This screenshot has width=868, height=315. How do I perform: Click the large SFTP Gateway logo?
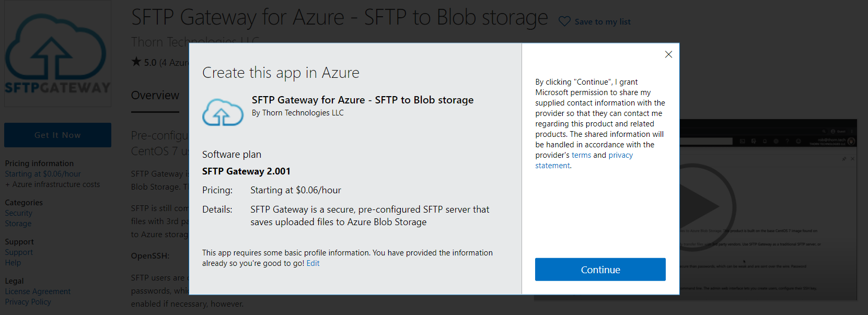57,54
